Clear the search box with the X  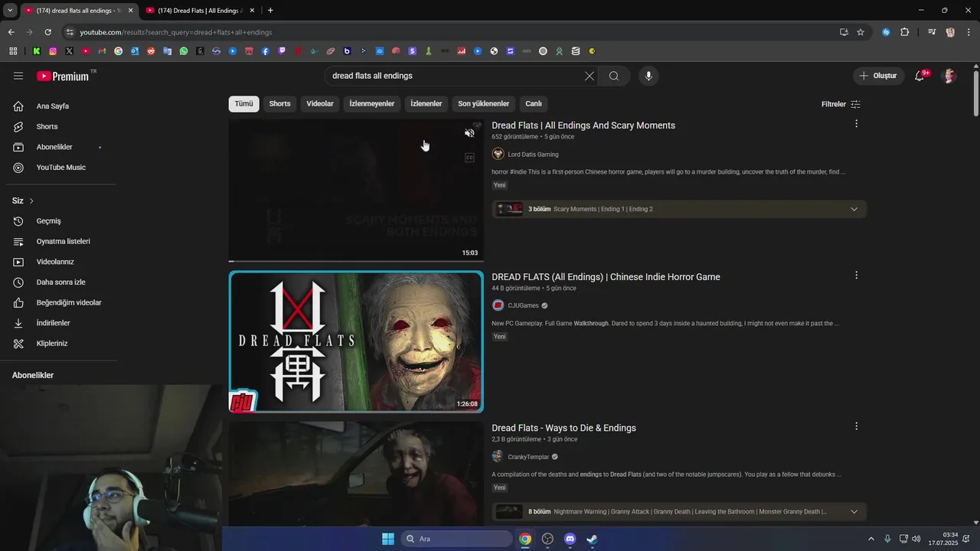point(590,76)
